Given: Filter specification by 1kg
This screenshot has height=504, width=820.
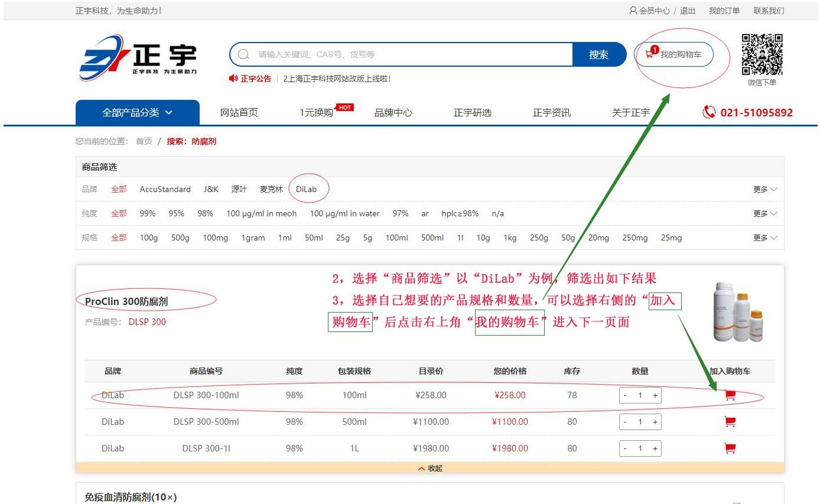Looking at the screenshot, I should (510, 238).
